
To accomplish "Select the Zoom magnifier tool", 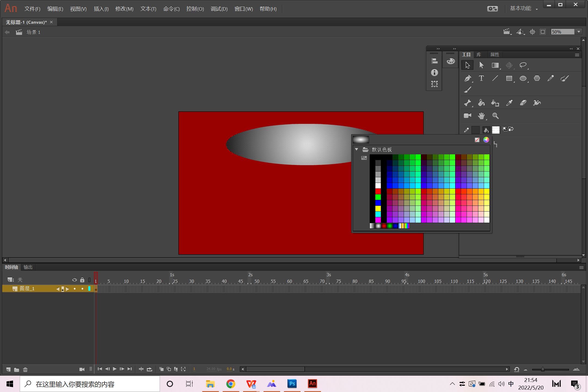I will point(495,116).
